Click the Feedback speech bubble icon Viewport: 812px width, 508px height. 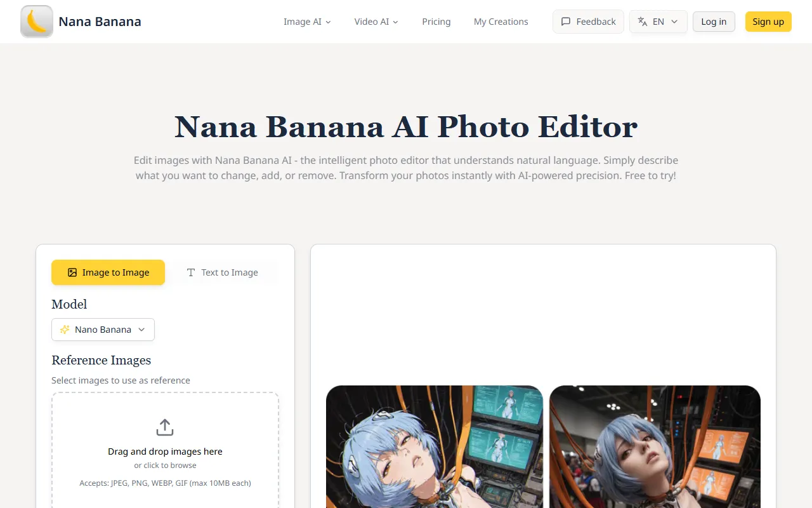pyautogui.click(x=566, y=22)
